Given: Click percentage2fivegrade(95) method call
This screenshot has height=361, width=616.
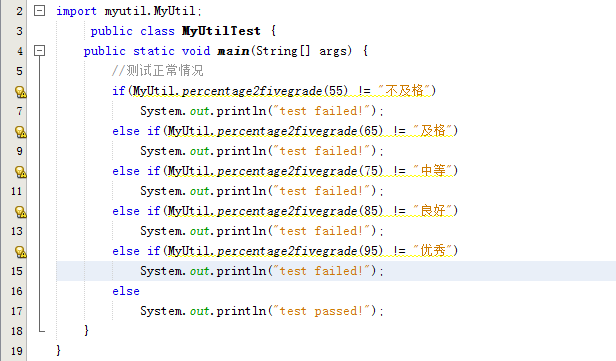Looking at the screenshot, I should coord(300,251).
